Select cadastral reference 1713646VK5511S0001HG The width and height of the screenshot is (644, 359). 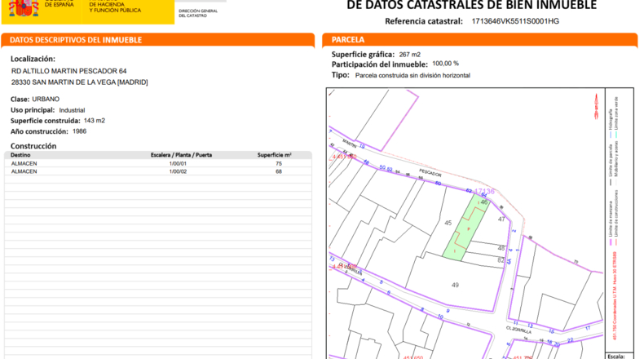coord(515,21)
